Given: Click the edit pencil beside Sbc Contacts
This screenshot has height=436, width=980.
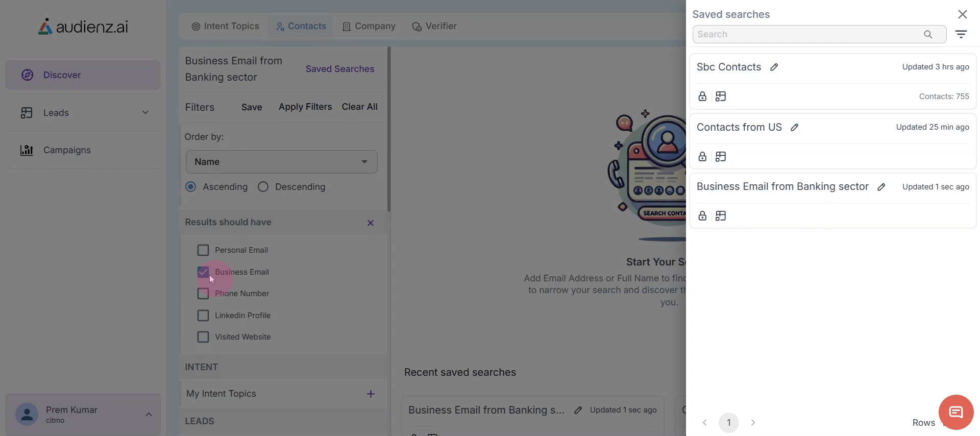Looking at the screenshot, I should [774, 67].
